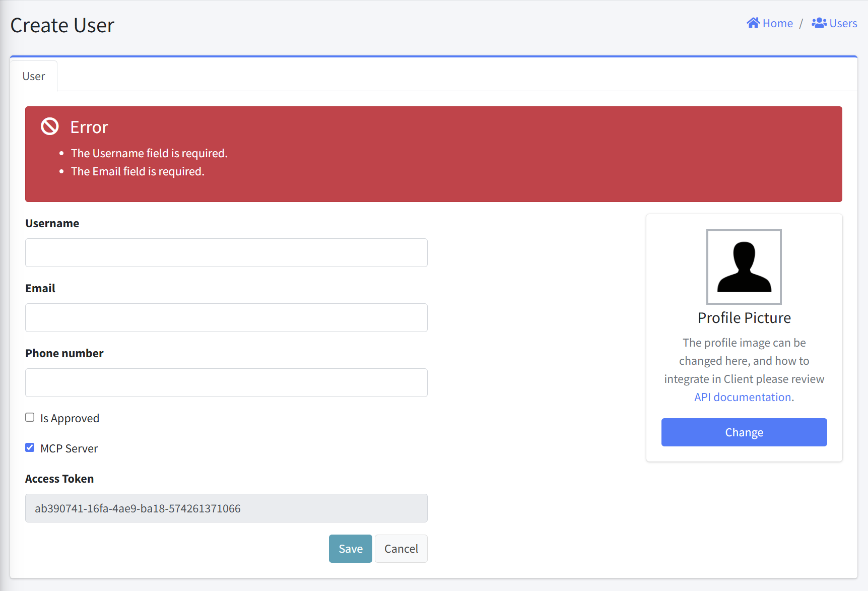Click 'The Username field is required.' message
This screenshot has width=868, height=591.
tap(149, 153)
